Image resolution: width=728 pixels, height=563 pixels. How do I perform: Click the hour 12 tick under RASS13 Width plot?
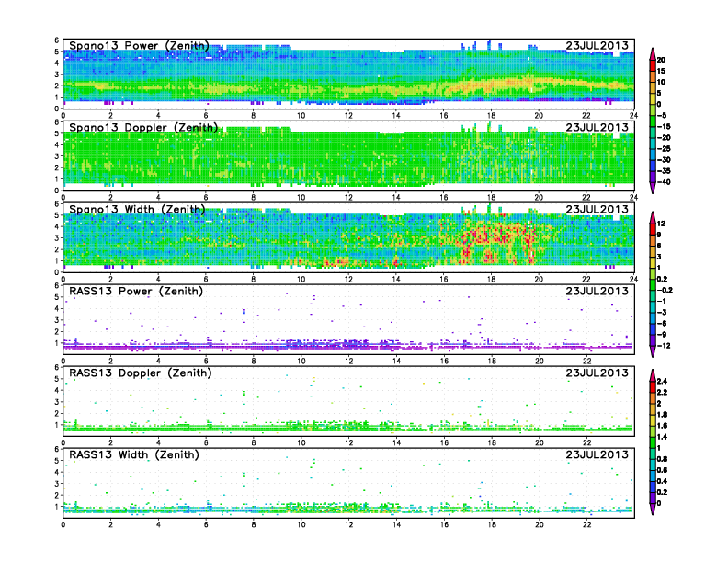coord(348,524)
